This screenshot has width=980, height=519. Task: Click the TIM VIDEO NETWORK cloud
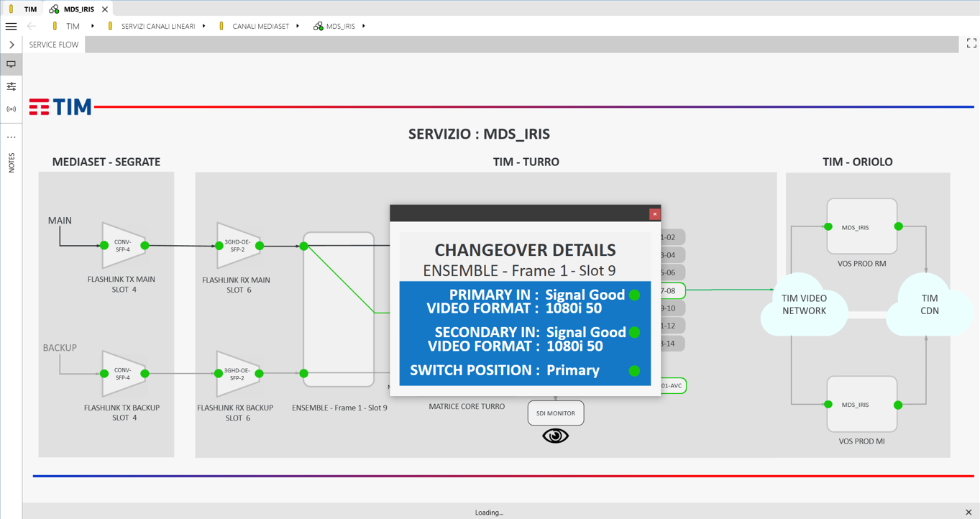pyautogui.click(x=804, y=304)
